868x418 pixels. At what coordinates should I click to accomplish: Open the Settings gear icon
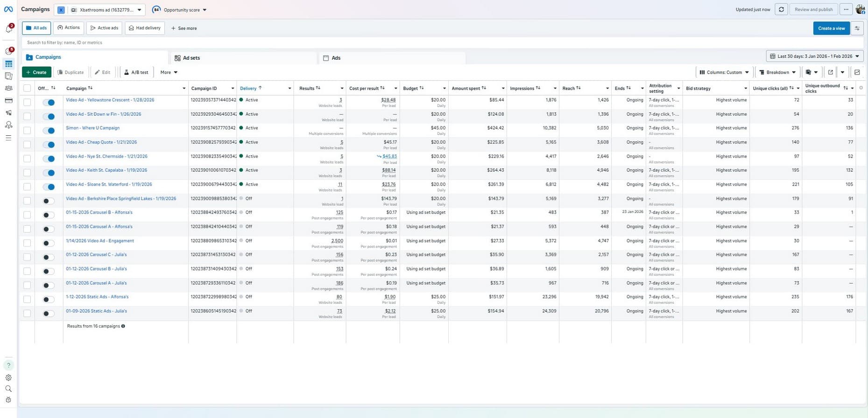pos(8,378)
